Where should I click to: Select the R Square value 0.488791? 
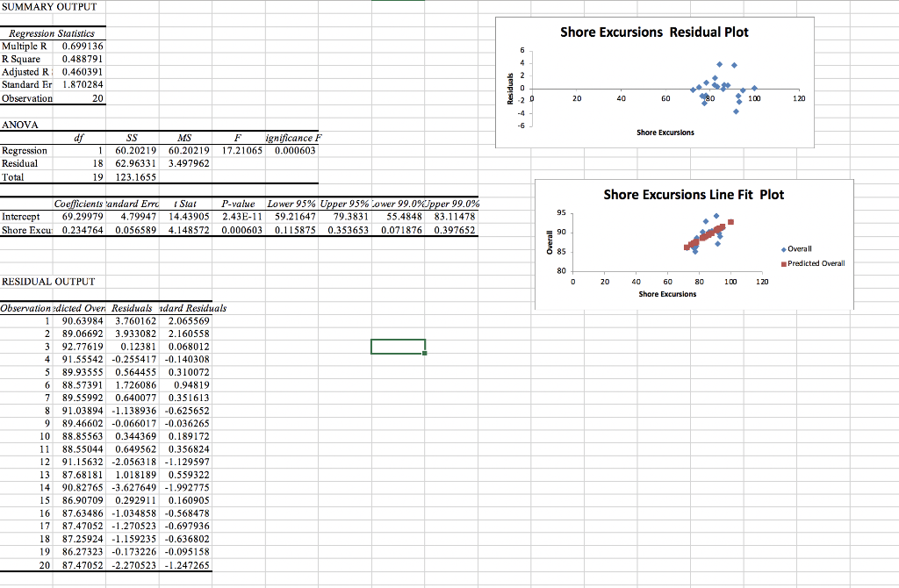click(x=83, y=59)
